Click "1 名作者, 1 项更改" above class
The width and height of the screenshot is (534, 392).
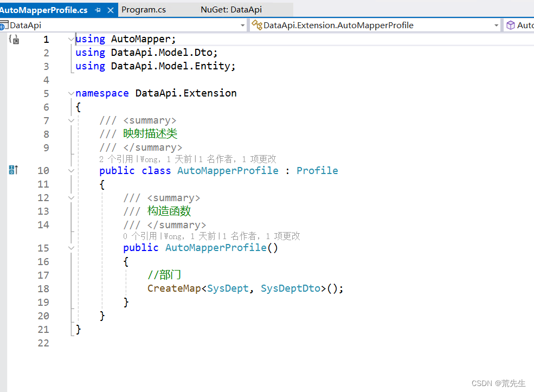click(x=237, y=159)
